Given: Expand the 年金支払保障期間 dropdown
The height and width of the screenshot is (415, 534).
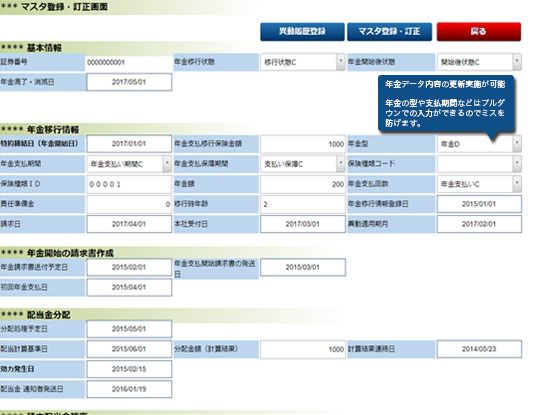Looking at the screenshot, I should pyautogui.click(x=303, y=164).
